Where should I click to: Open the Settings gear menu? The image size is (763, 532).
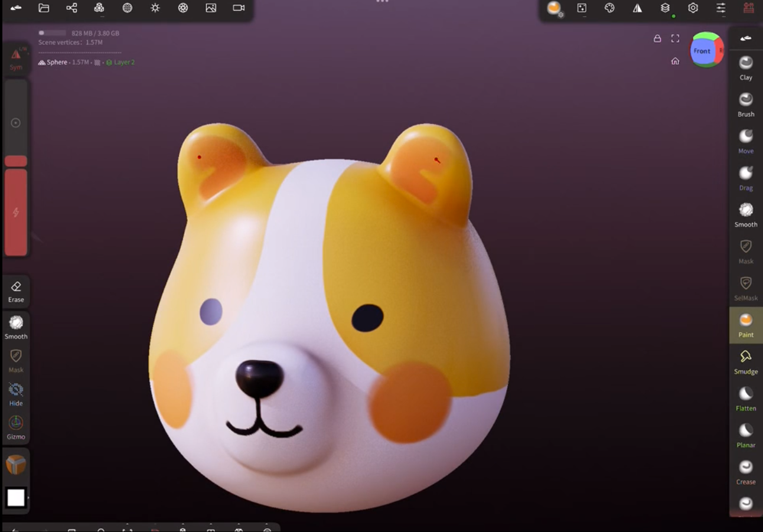click(693, 8)
